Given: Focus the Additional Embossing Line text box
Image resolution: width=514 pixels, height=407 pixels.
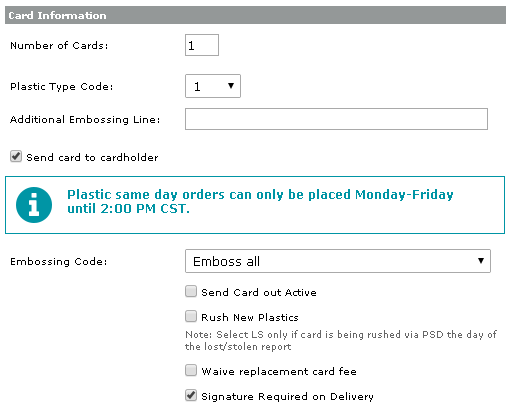Looking at the screenshot, I should coord(336,119).
